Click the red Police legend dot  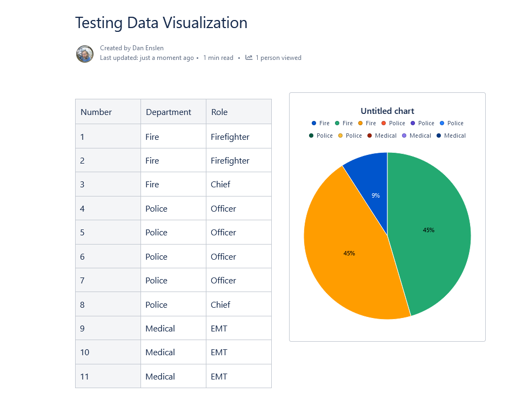(x=383, y=123)
